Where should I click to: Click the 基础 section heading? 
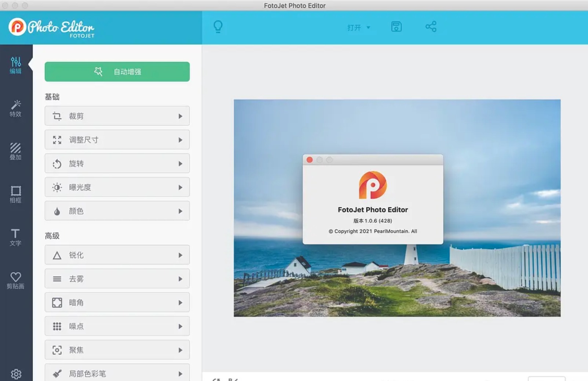tap(52, 97)
